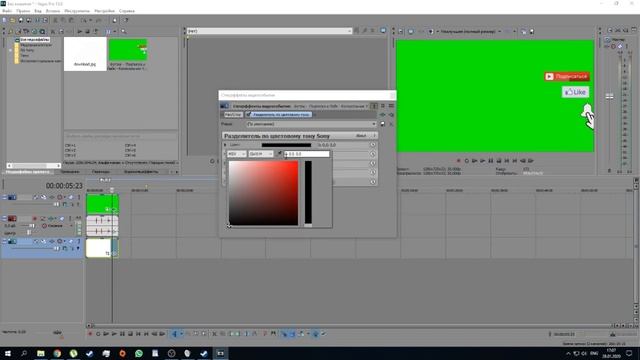Toggle animation clock for Color parameter

point(373,145)
